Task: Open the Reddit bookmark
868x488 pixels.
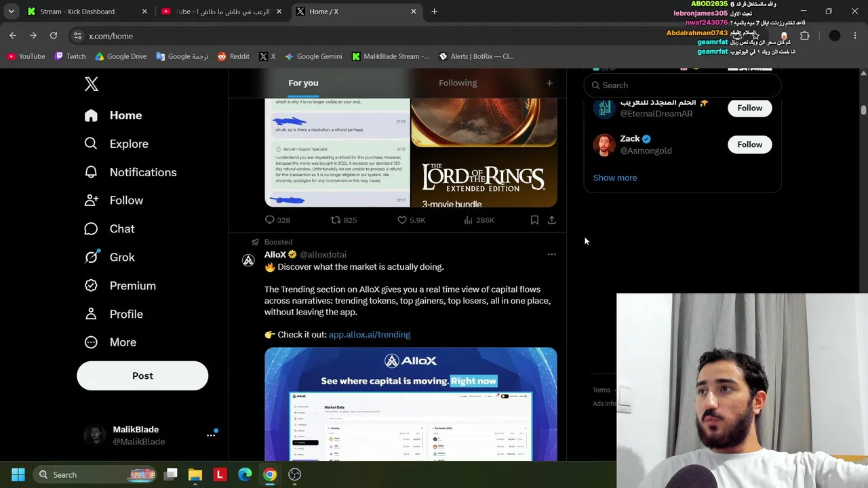Action: 233,56
